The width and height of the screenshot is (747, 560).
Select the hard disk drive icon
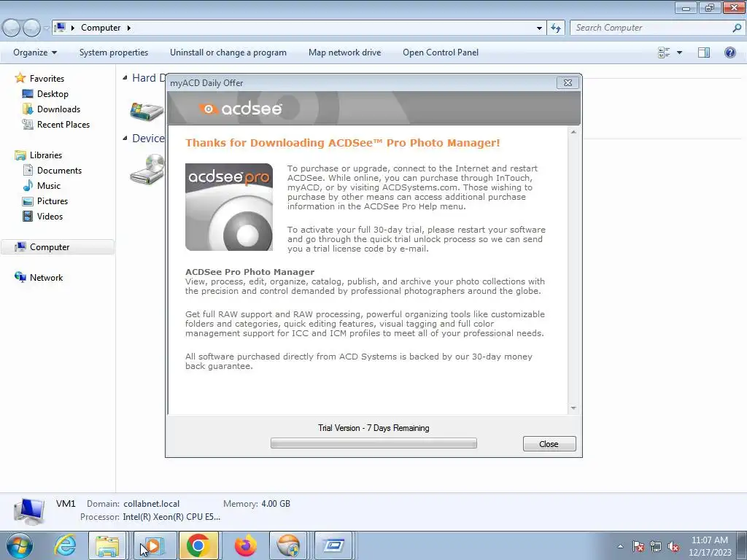[147, 111]
